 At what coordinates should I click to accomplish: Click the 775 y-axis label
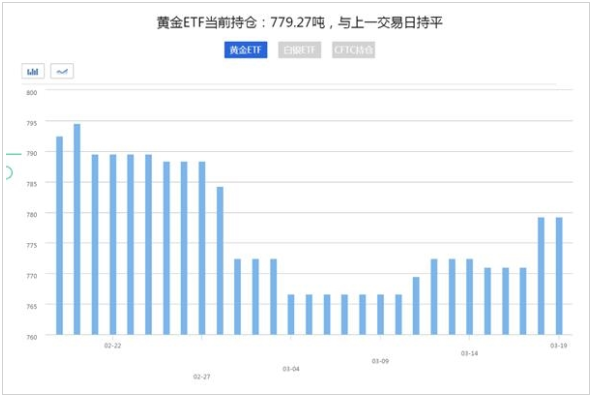point(32,245)
